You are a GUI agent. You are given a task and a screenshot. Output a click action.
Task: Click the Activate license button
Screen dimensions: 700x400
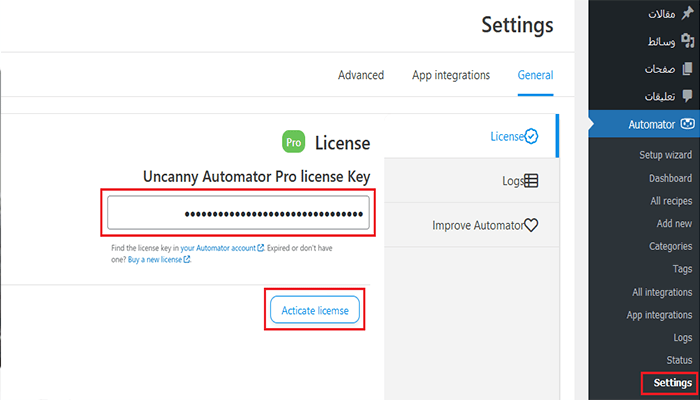(x=315, y=310)
